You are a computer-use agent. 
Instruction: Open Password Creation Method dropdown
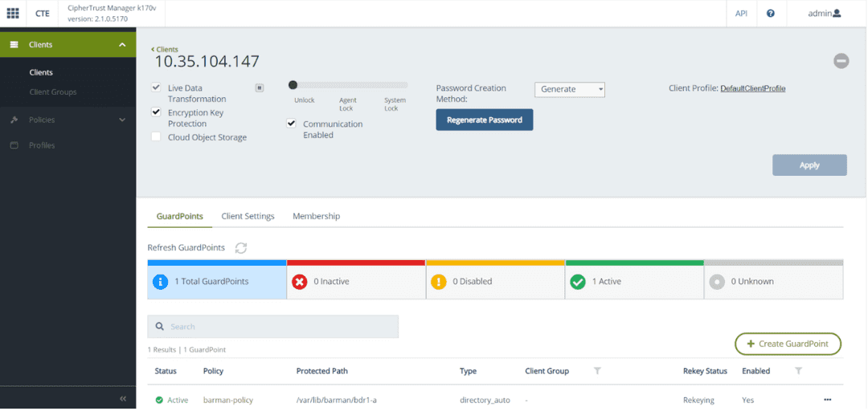[x=569, y=89]
